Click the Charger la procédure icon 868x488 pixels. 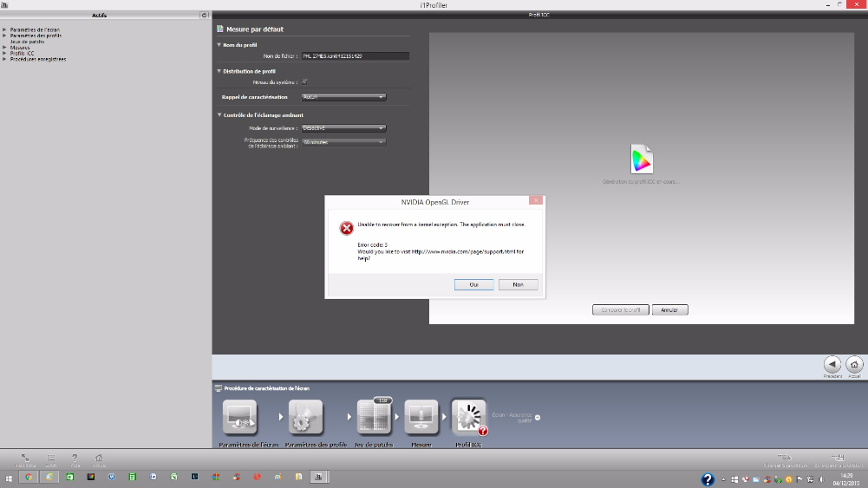pos(785,458)
